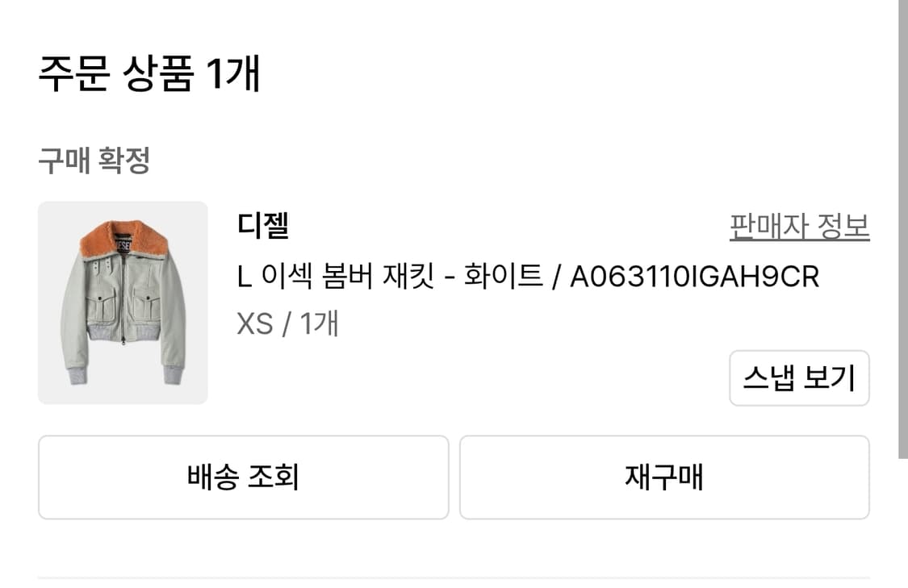
Task: Open the 판매자 정보 link
Action: coord(799,227)
